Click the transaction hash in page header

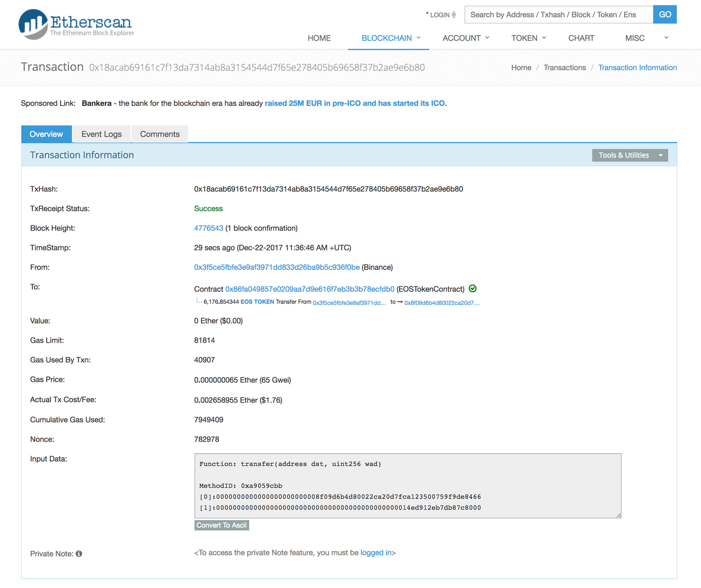point(257,67)
